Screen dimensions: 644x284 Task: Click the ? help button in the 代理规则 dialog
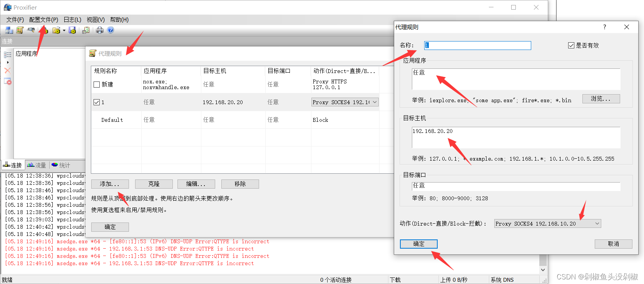[x=604, y=27]
